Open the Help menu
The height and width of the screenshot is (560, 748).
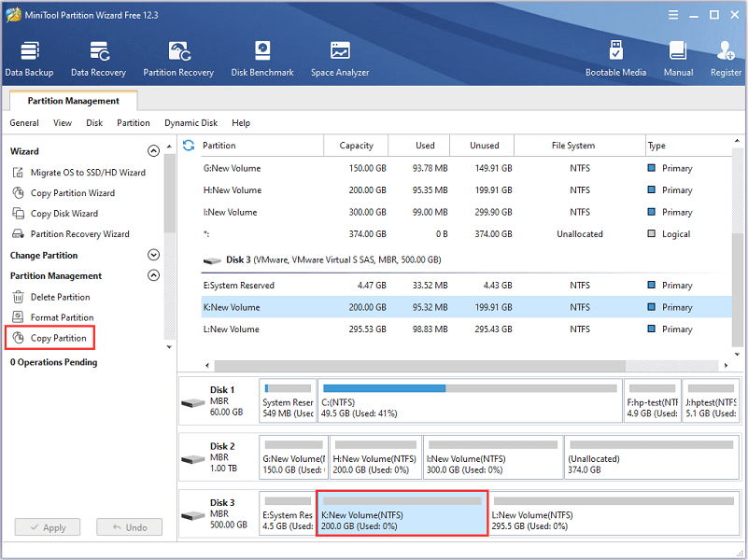tap(241, 123)
